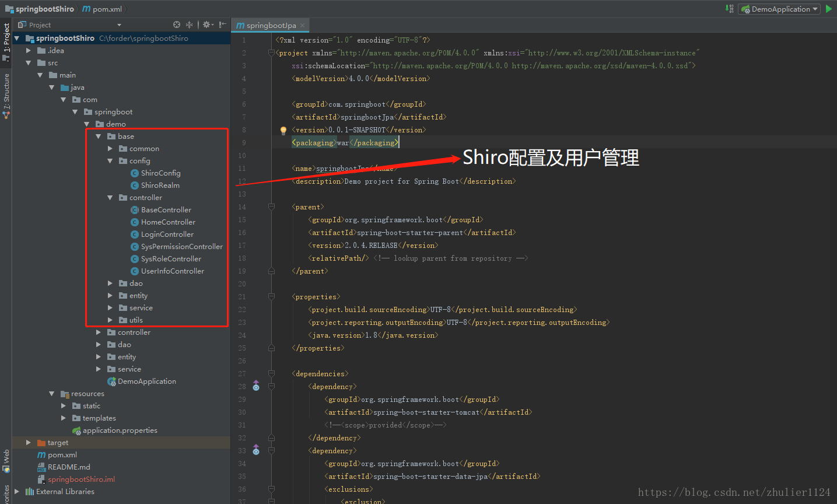Screen dimensions: 837x504
Task: Select the resources folder icon
Action: 65,393
